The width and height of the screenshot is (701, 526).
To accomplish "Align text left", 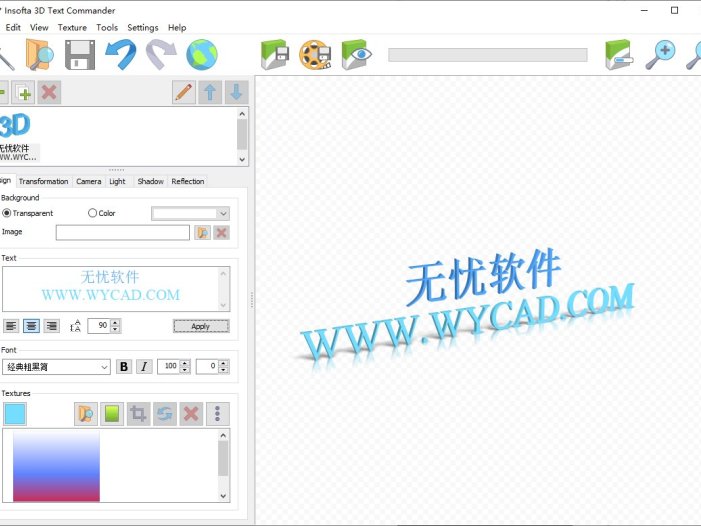I will pos(11,326).
